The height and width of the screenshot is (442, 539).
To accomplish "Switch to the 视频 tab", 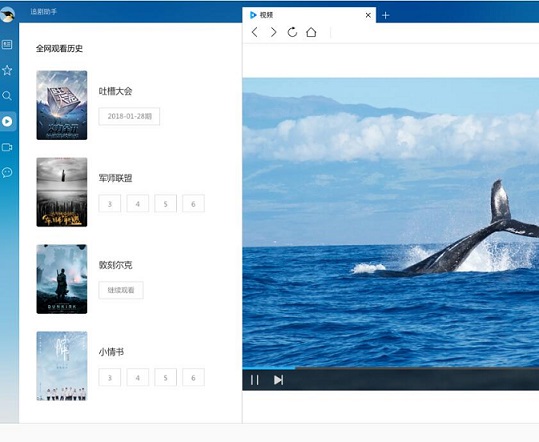I will coord(309,15).
